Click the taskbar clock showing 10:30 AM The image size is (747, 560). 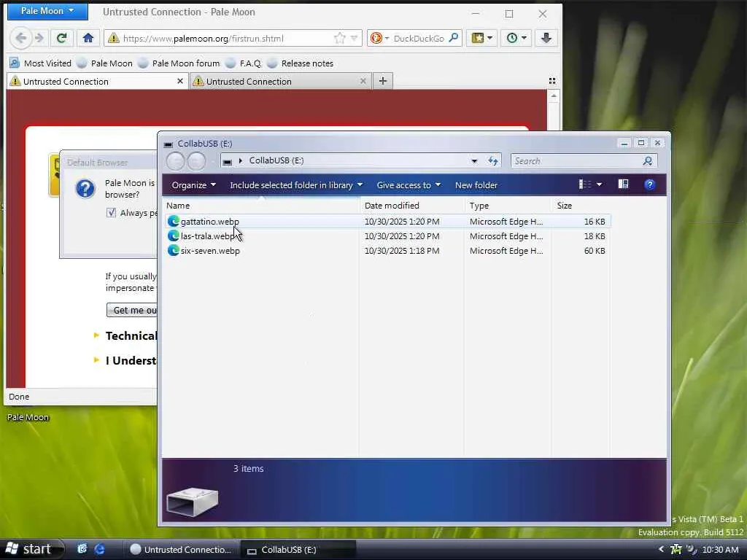point(720,550)
